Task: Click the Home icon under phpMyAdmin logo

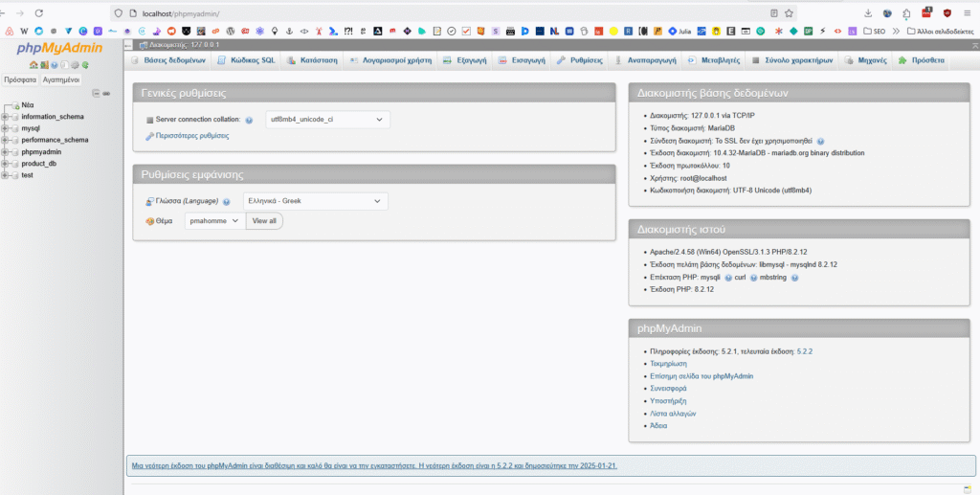Action: click(x=33, y=65)
